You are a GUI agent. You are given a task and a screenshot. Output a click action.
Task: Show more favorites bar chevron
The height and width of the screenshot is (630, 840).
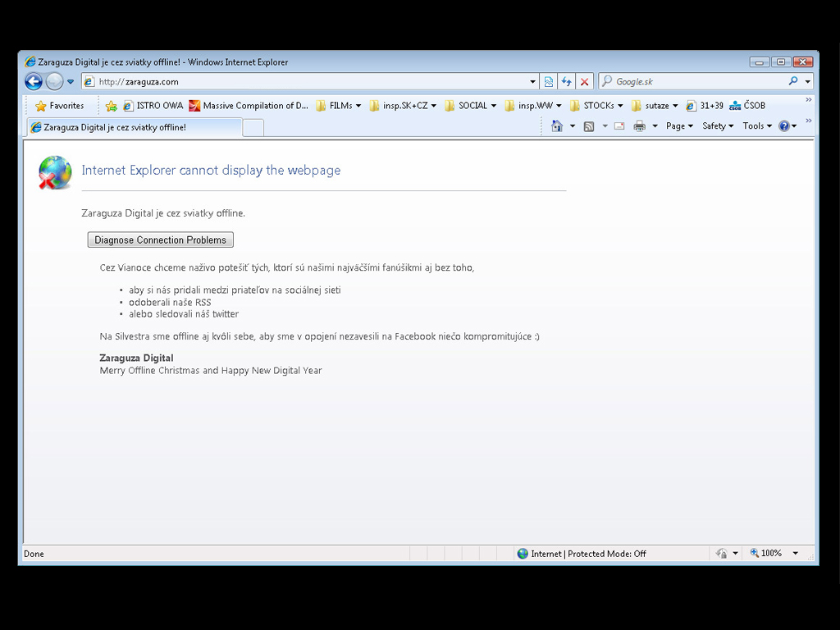[x=808, y=99]
